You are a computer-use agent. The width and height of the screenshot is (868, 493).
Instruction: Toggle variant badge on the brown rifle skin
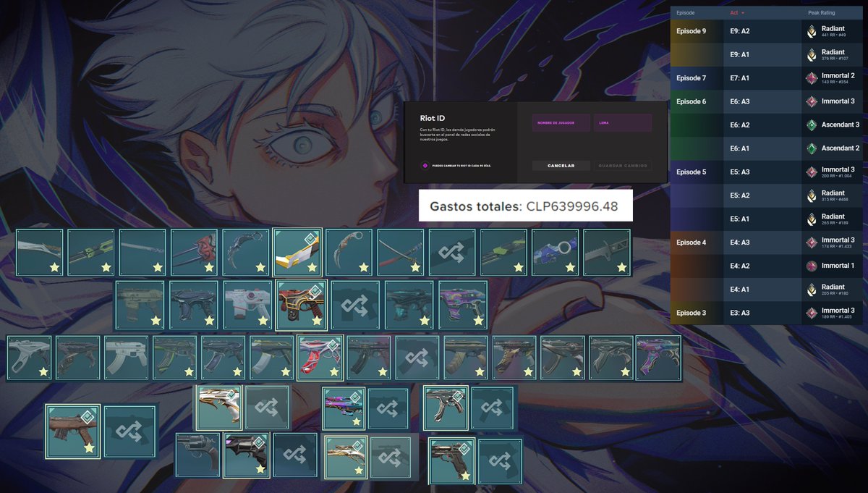pos(88,416)
